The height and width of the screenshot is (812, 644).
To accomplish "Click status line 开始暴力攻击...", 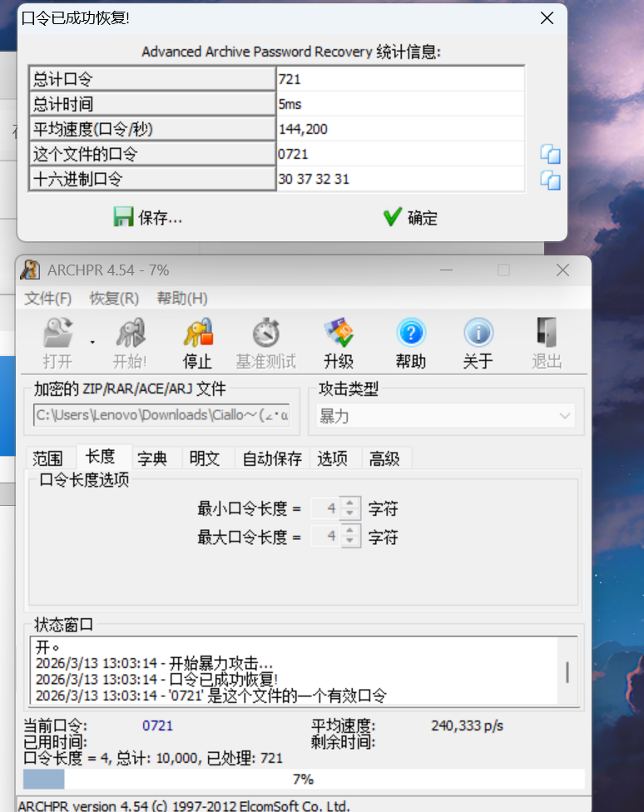I will click(x=155, y=663).
